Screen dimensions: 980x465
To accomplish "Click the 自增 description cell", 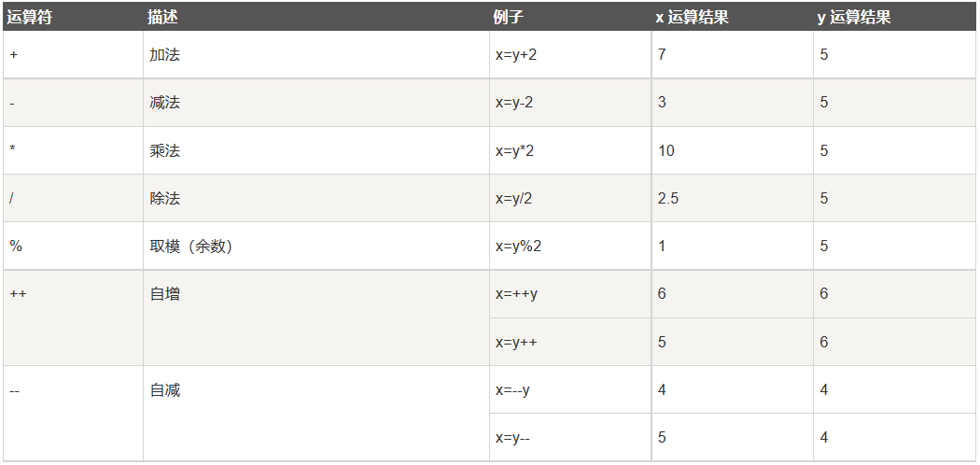I will pos(316,317).
